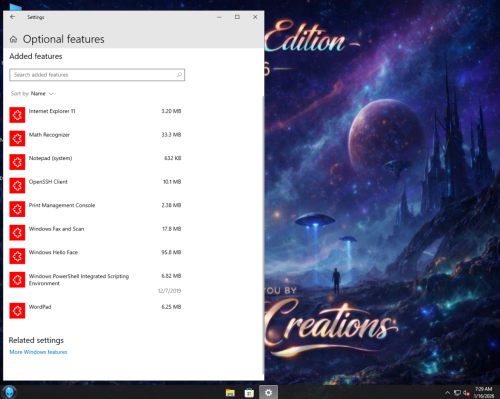This screenshot has width=500, height=399.
Task: Open the volume tray icon
Action: 466,393
